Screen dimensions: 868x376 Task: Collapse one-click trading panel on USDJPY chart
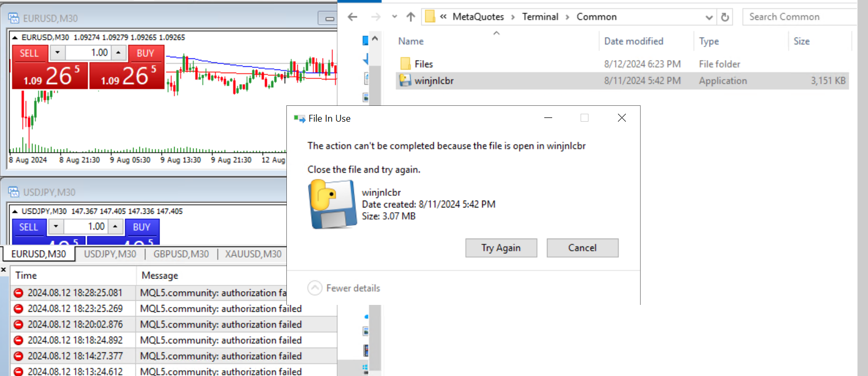pyautogui.click(x=15, y=211)
